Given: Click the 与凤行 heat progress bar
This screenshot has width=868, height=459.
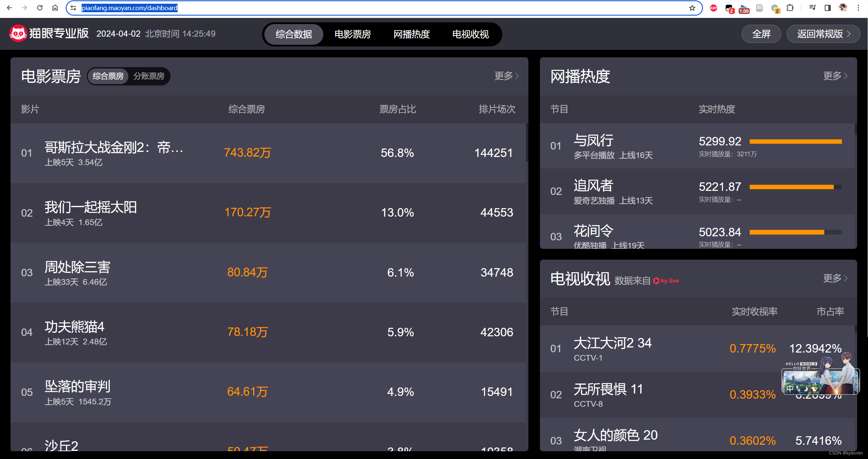Looking at the screenshot, I should (x=795, y=142).
